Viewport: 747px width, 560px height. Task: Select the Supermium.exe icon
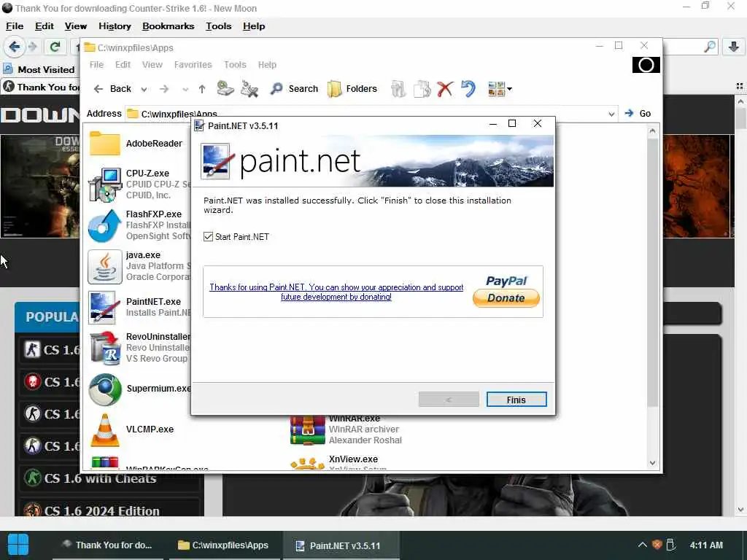pos(105,389)
